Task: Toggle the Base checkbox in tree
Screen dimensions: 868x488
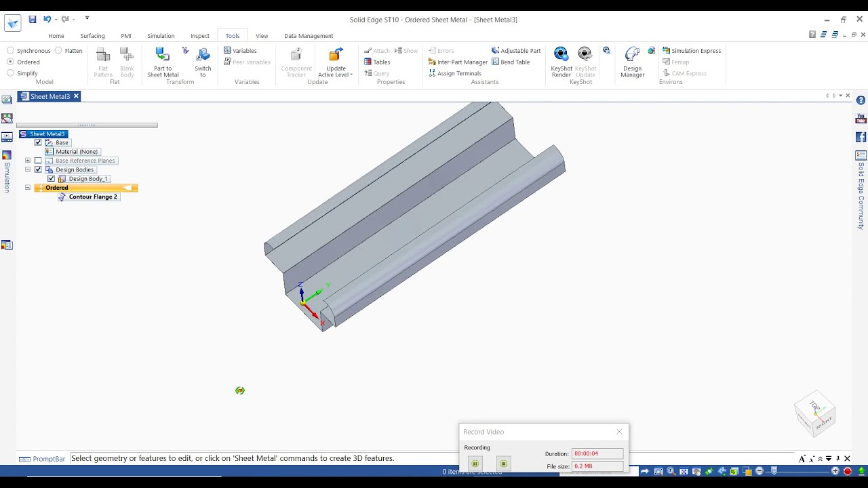Action: coord(38,142)
